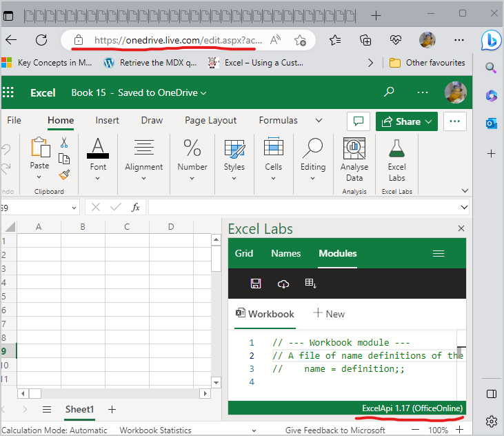The width and height of the screenshot is (504, 436).
Task: Open Retrieve the MDX q... bookmark
Action: [150, 63]
